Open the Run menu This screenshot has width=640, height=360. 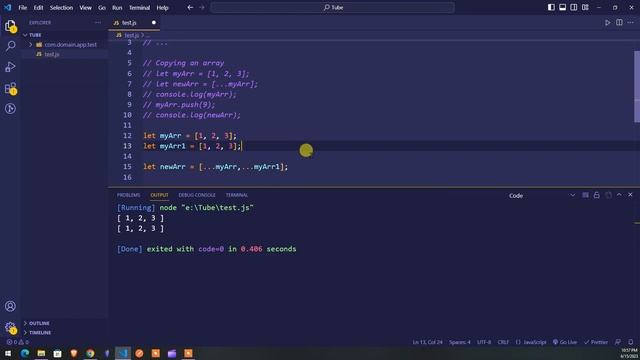pyautogui.click(x=117, y=7)
